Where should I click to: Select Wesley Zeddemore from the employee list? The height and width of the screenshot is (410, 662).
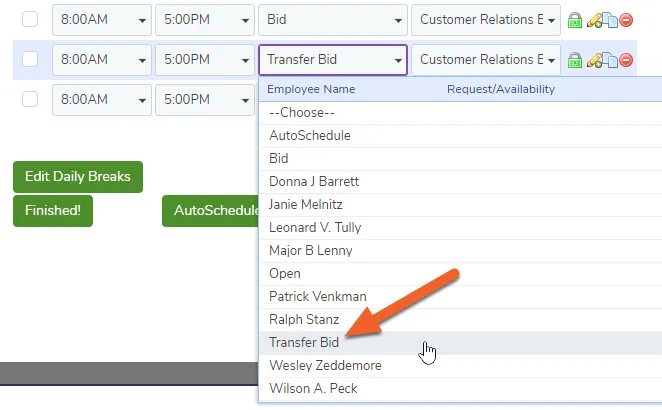460,366
